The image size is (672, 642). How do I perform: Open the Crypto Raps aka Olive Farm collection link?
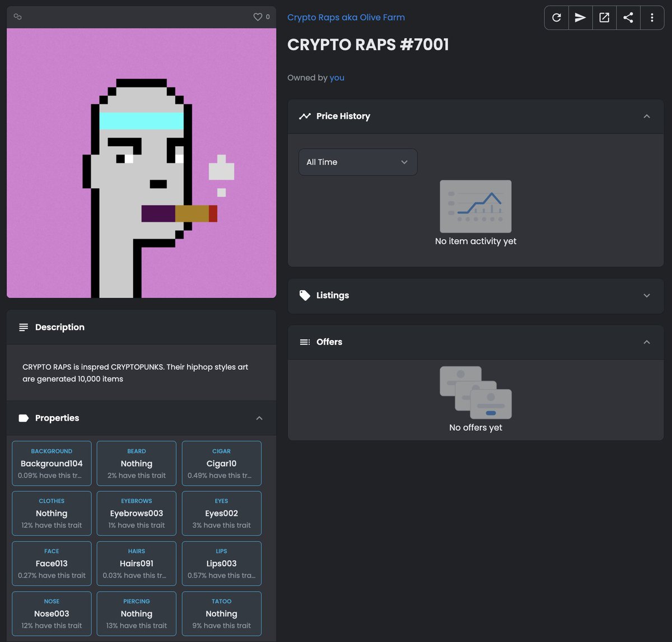click(346, 17)
